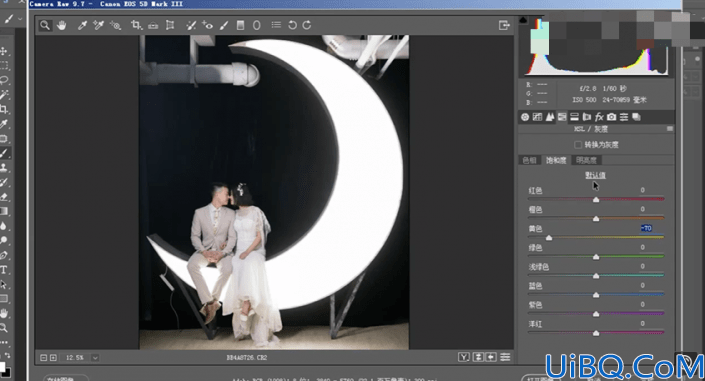Select Photoshop Move tool in left toolbar
Screen dimensions: 705x381
(x=4, y=51)
